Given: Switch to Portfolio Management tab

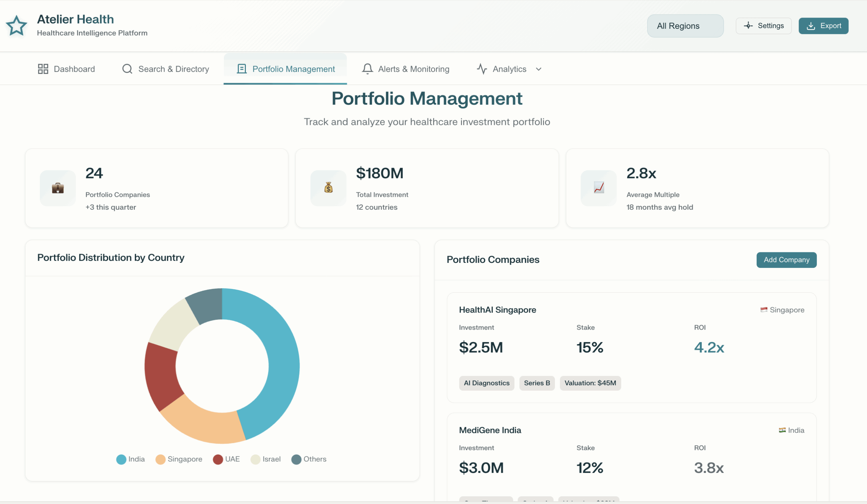Looking at the screenshot, I should point(285,69).
